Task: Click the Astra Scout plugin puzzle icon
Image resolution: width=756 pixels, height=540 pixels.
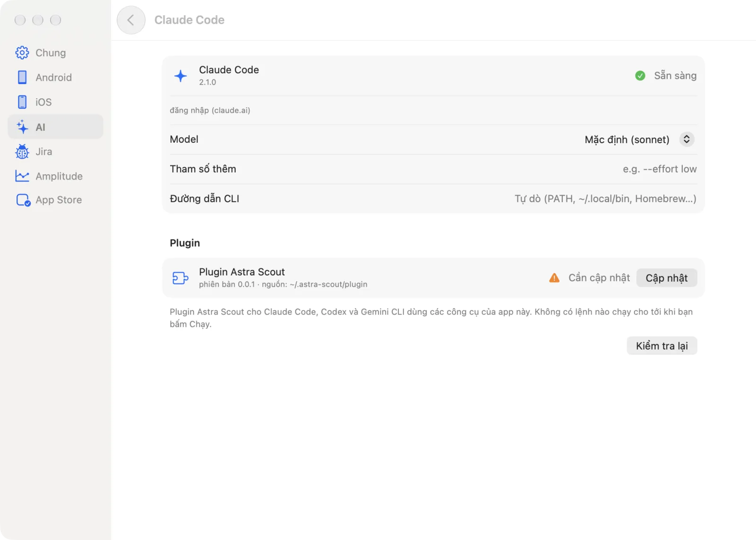Action: coord(180,278)
